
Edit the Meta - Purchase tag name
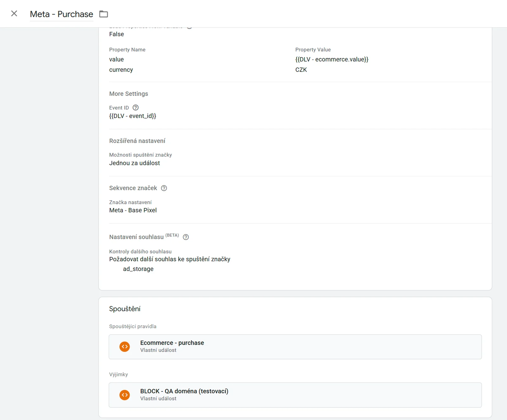[x=61, y=14]
